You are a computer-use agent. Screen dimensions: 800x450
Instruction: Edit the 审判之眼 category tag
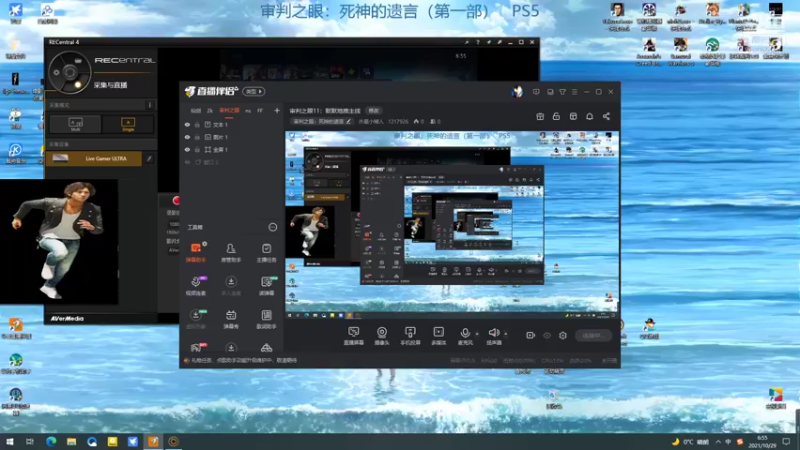tap(322, 121)
